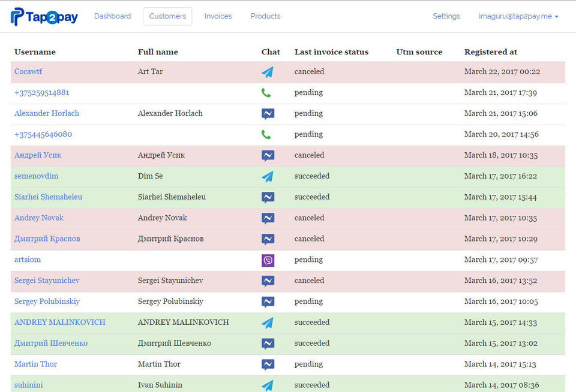
Task: Open Sergey Polubinskiy username link
Action: point(47,301)
